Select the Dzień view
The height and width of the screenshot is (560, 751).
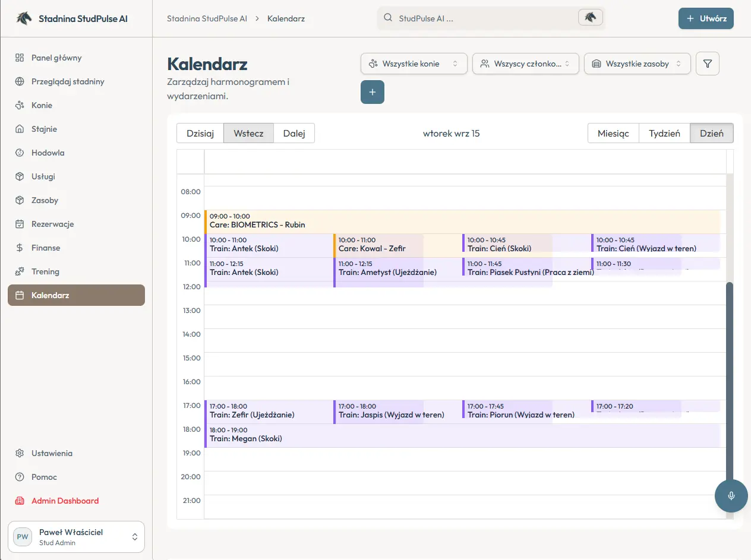712,133
